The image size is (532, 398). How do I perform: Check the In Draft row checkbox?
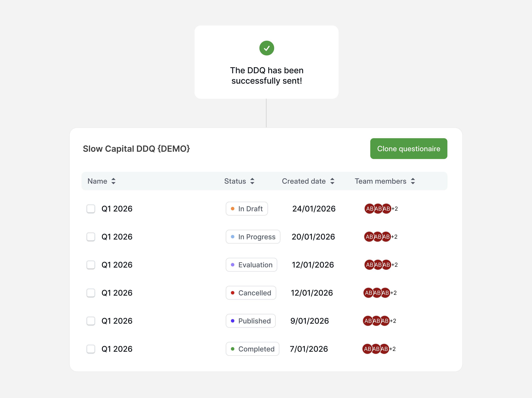point(91,209)
